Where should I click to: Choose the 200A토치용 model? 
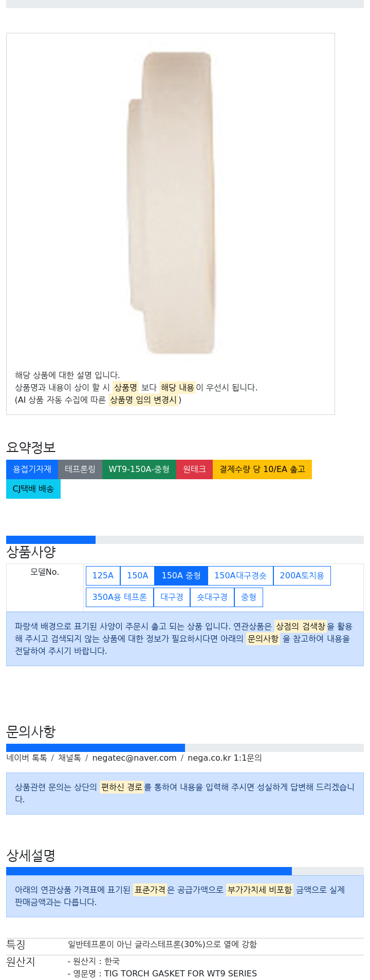(302, 575)
